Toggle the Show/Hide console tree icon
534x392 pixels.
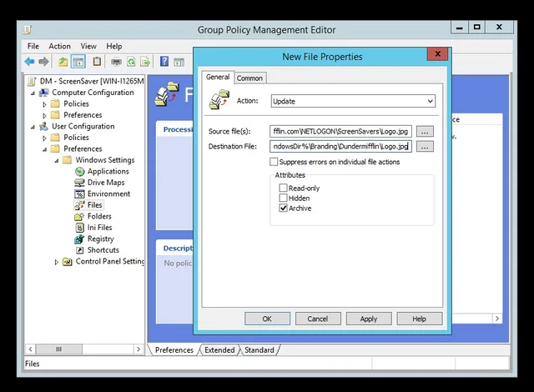tap(78, 62)
